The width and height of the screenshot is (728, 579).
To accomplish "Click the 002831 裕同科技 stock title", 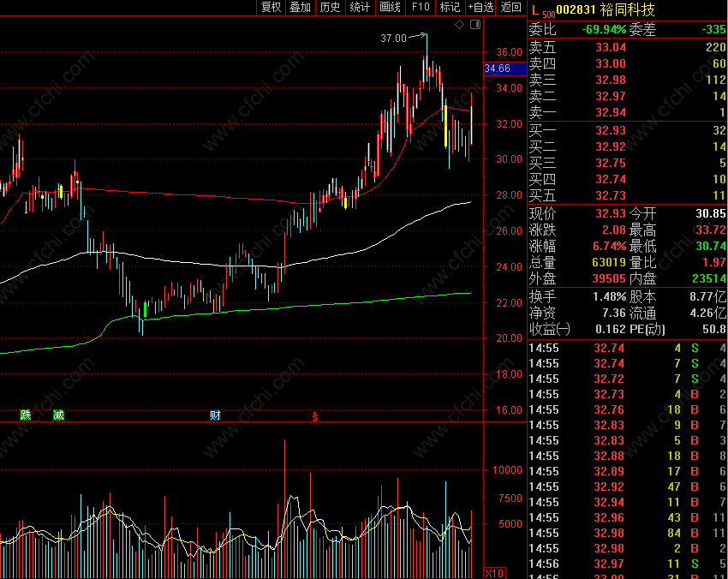I will click(606, 9).
